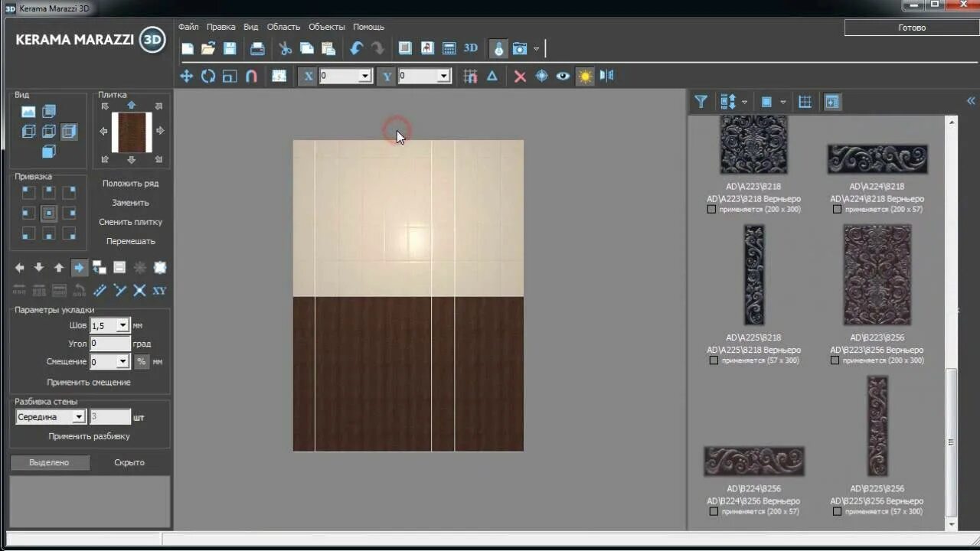
Task: Check the AD\A225\8218 tile checkbox
Action: click(x=714, y=360)
